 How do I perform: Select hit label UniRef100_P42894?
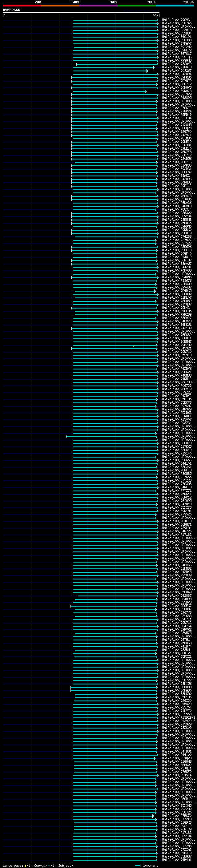click(176, 74)
